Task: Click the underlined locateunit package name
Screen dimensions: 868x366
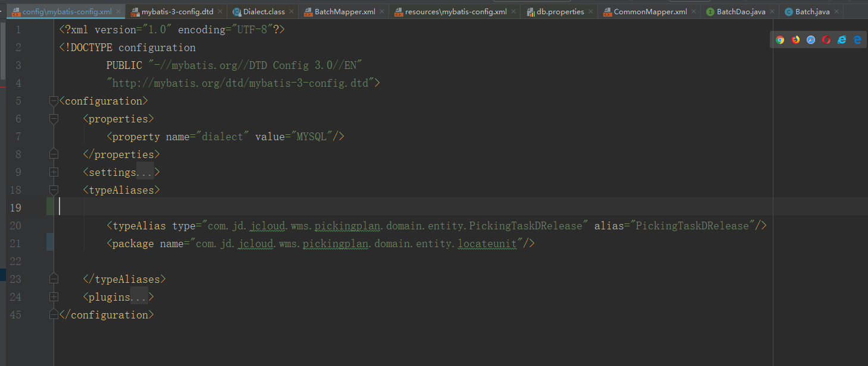Action: [488, 244]
